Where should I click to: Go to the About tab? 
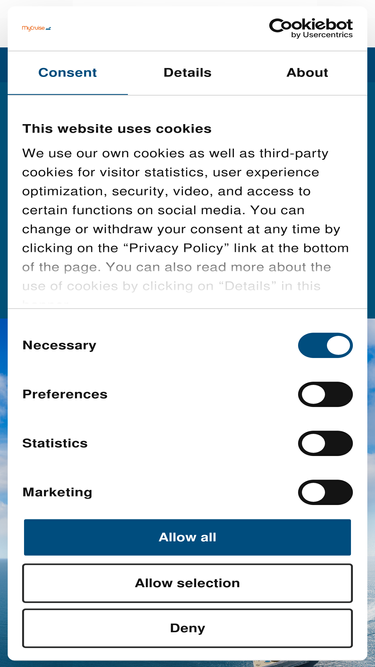(x=307, y=73)
